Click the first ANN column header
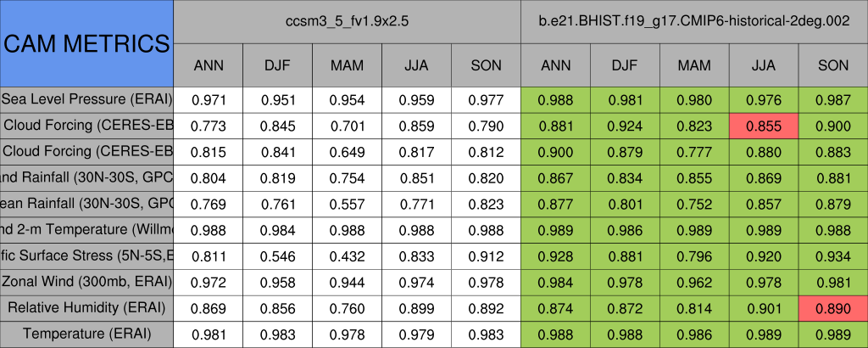The image size is (868, 348). [x=209, y=65]
